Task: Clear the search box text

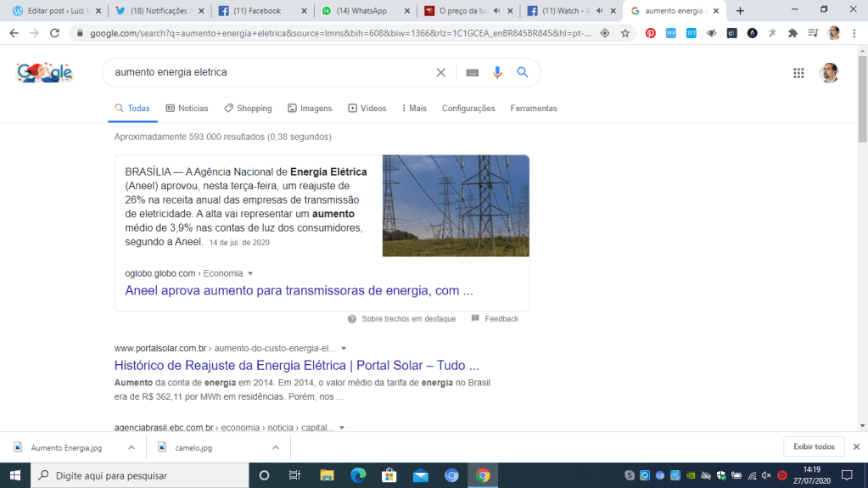Action: (x=440, y=73)
